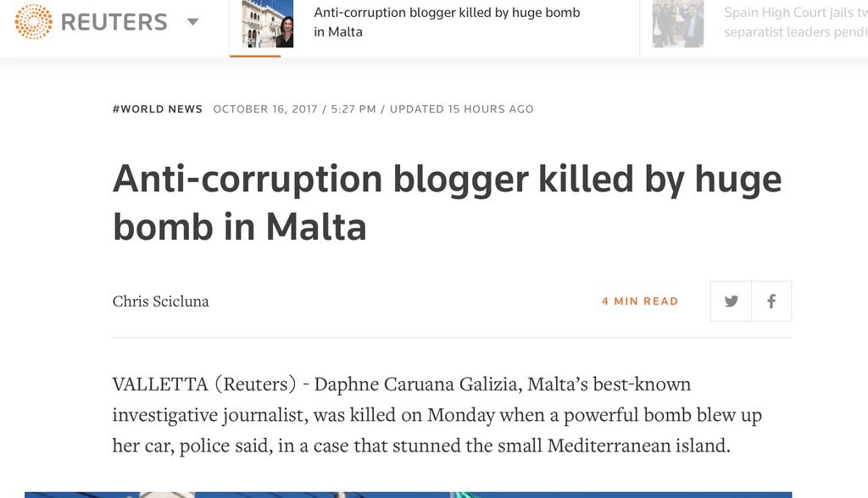The width and height of the screenshot is (868, 498).
Task: Open the Spain High Court story thumbnail
Action: (677, 24)
